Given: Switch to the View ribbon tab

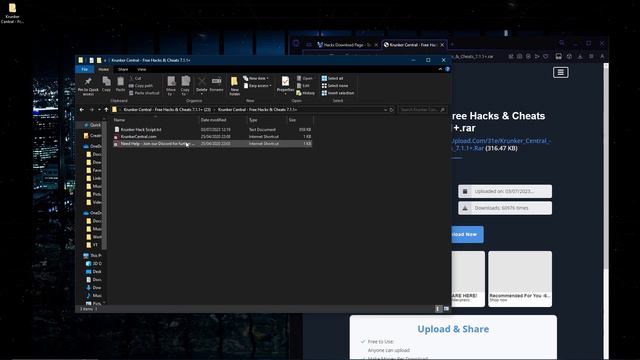Looking at the screenshot, I should [x=142, y=69].
